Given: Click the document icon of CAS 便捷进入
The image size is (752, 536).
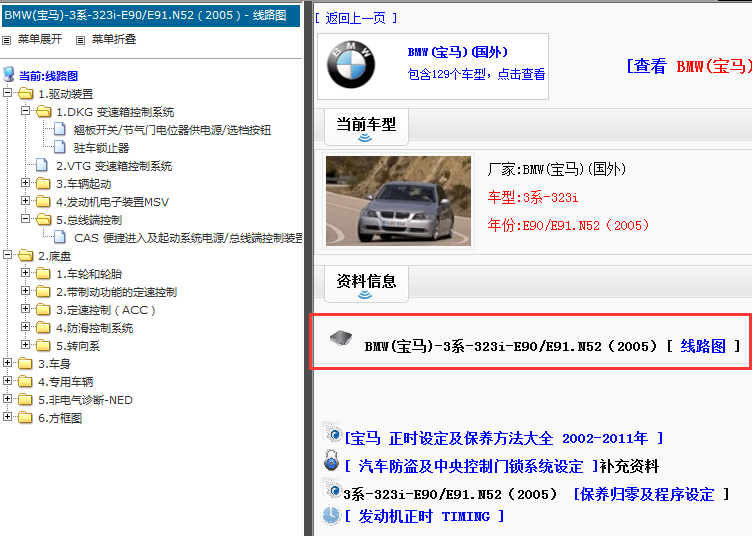Looking at the screenshot, I should (x=60, y=237).
